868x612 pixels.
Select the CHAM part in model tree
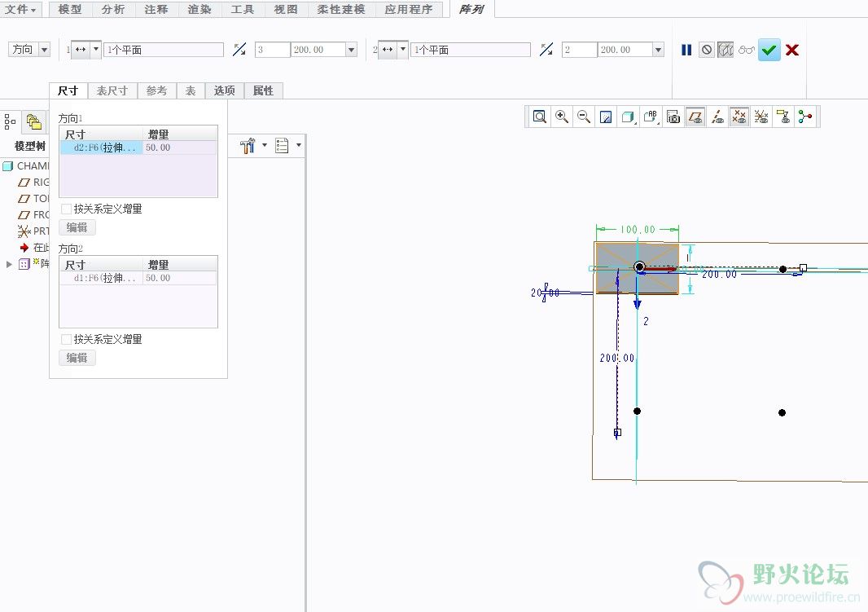[27, 165]
